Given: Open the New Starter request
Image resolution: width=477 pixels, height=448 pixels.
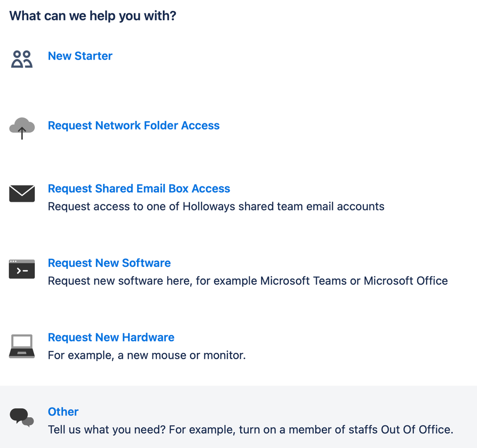Looking at the screenshot, I should [80, 56].
